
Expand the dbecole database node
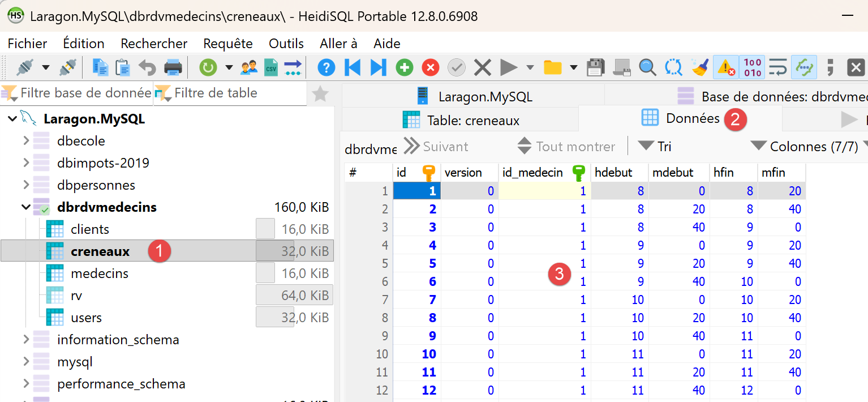[26, 140]
